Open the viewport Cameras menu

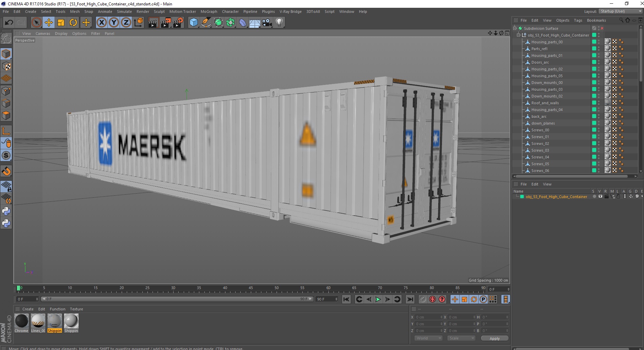(43, 34)
